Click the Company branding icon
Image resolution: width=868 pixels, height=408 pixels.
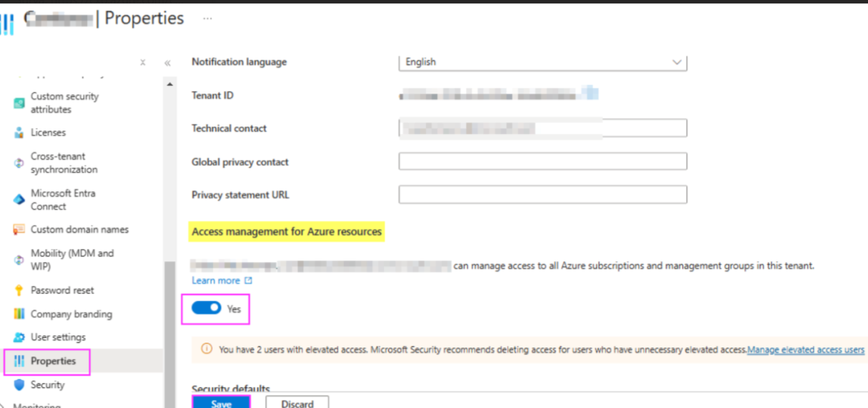tap(19, 314)
